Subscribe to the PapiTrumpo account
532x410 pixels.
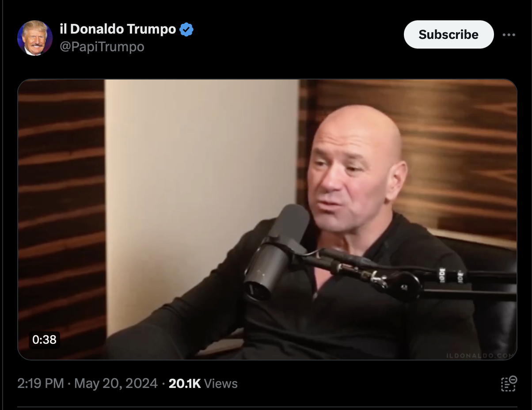tap(448, 34)
